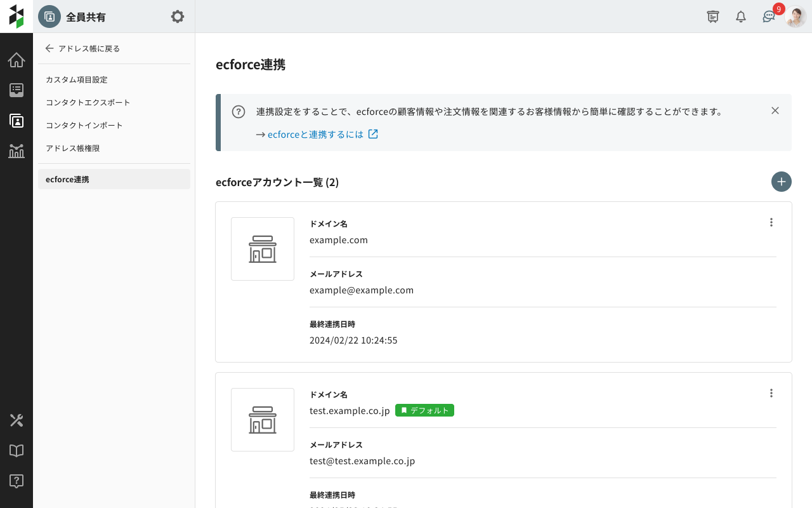The height and width of the screenshot is (508, 812).
Task: Click the presentation board icon in header
Action: (713, 17)
